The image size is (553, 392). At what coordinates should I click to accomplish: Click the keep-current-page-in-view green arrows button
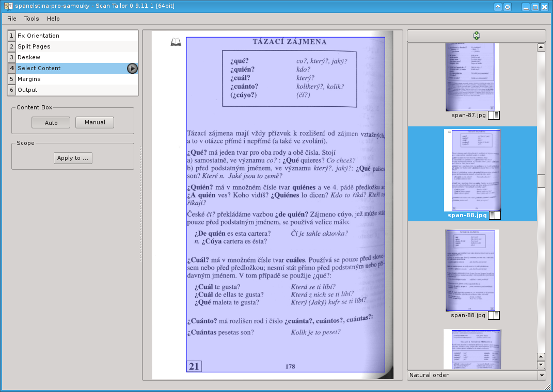click(477, 36)
